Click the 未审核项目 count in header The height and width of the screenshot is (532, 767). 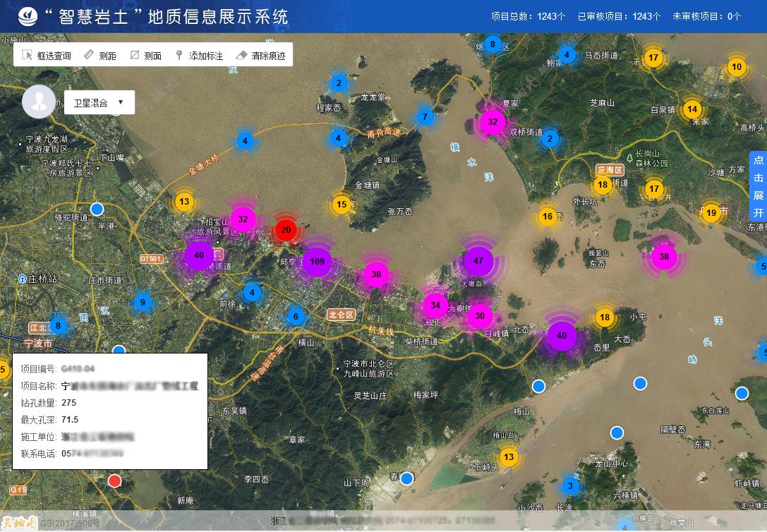point(706,16)
